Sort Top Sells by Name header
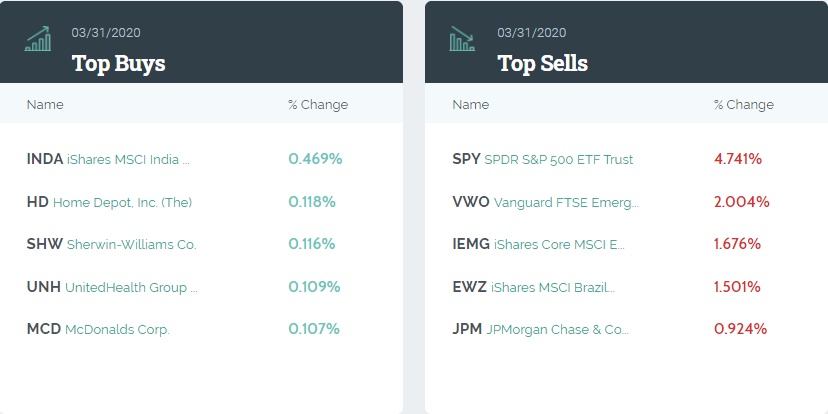This screenshot has width=828, height=414. (x=471, y=105)
